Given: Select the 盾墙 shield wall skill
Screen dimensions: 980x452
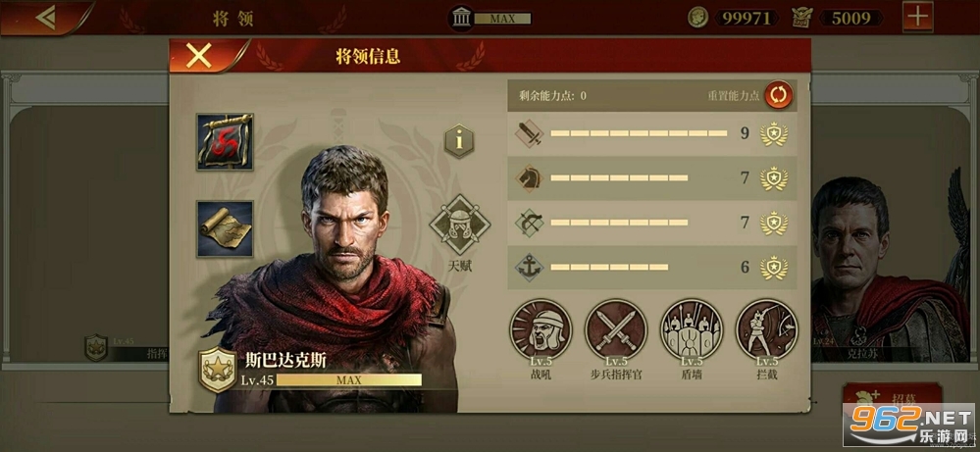Looking at the screenshot, I should click(692, 330).
